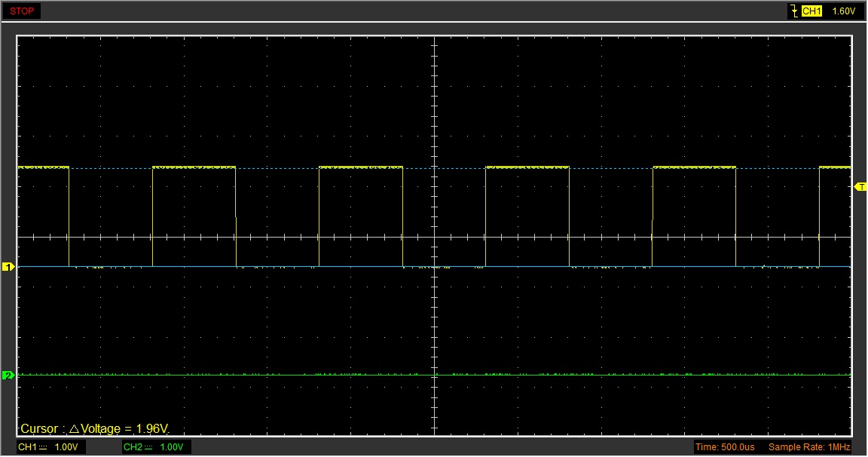The height and width of the screenshot is (457, 868).
Task: Select the CH1 trigger source label
Action: click(x=811, y=11)
